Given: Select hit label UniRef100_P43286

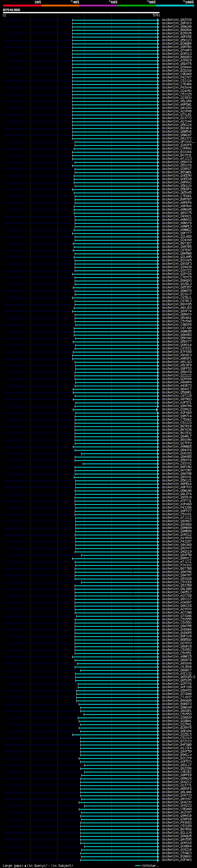Looking at the screenshot, I should coord(177,507).
